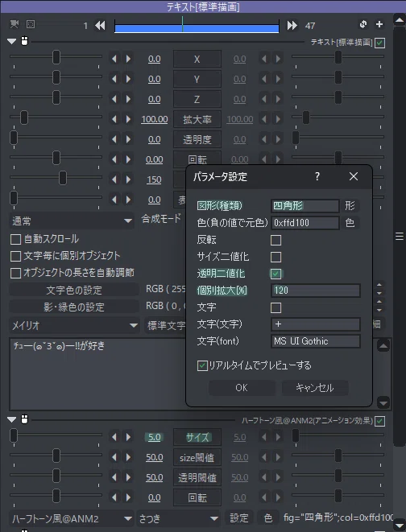Enable 自動スクロール checkbox
Viewport: 406px width, 532px height.
[x=15, y=239]
